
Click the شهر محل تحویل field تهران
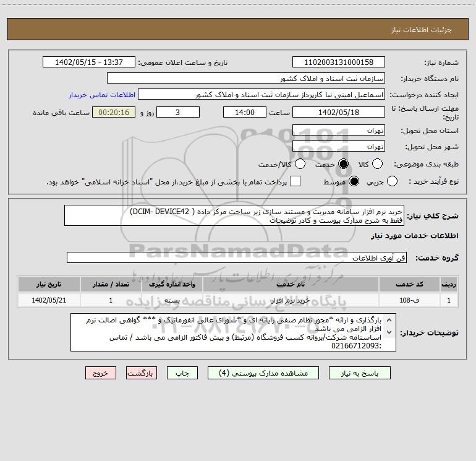(339, 147)
